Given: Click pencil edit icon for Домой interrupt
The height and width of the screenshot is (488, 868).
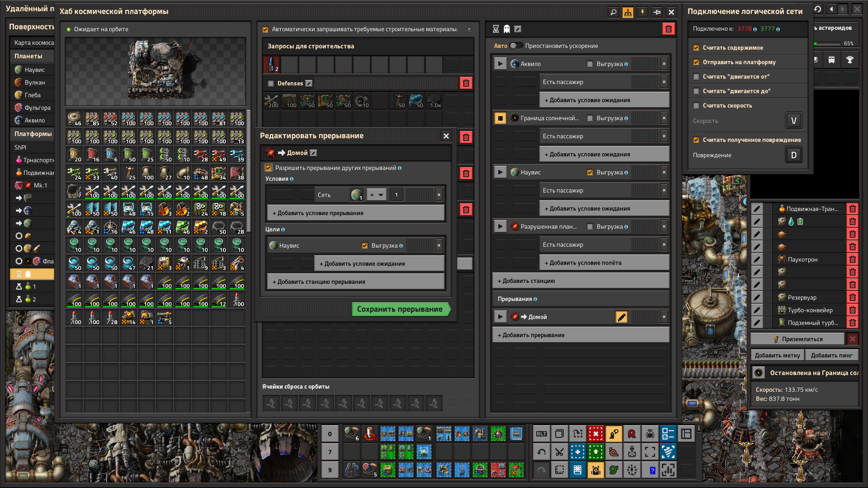Looking at the screenshot, I should (x=622, y=317).
